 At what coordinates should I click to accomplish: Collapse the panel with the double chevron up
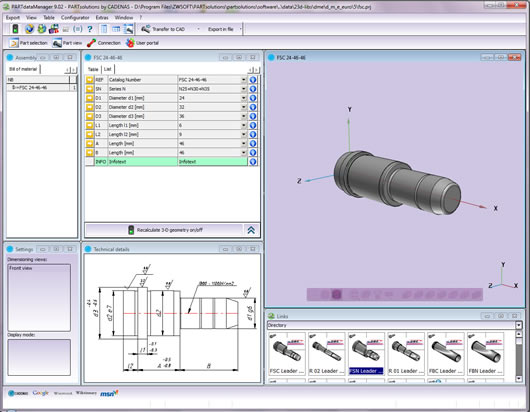(251, 230)
